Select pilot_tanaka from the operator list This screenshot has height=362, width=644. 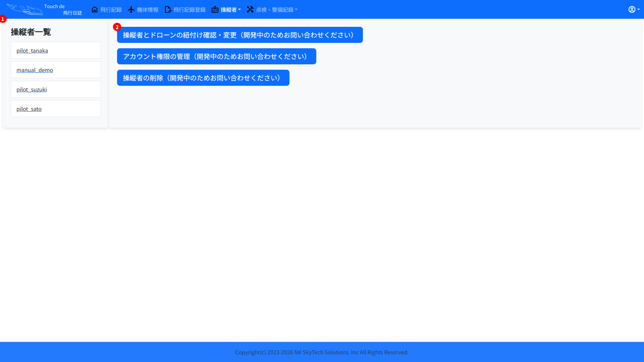click(32, 51)
